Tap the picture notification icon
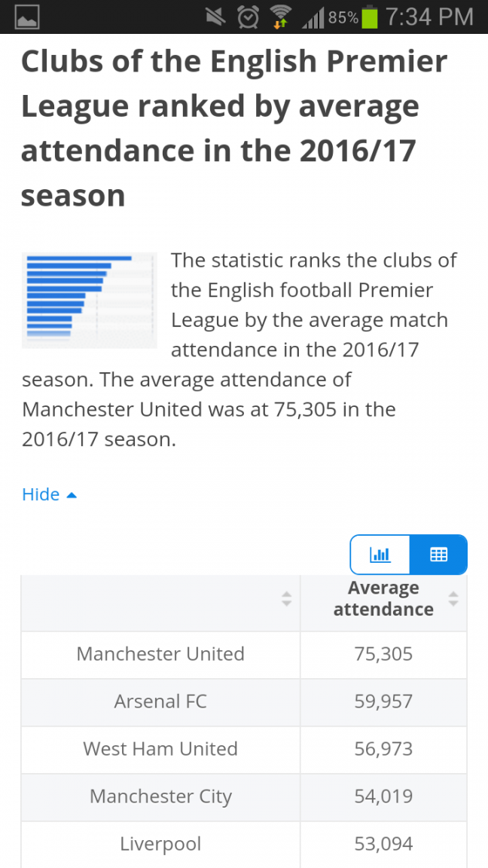The image size is (488, 868). coord(27,18)
